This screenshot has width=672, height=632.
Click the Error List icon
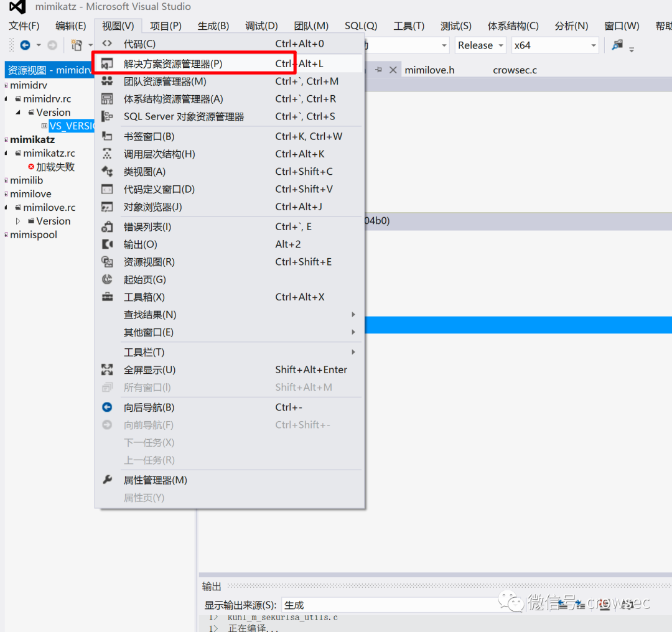[x=107, y=226]
